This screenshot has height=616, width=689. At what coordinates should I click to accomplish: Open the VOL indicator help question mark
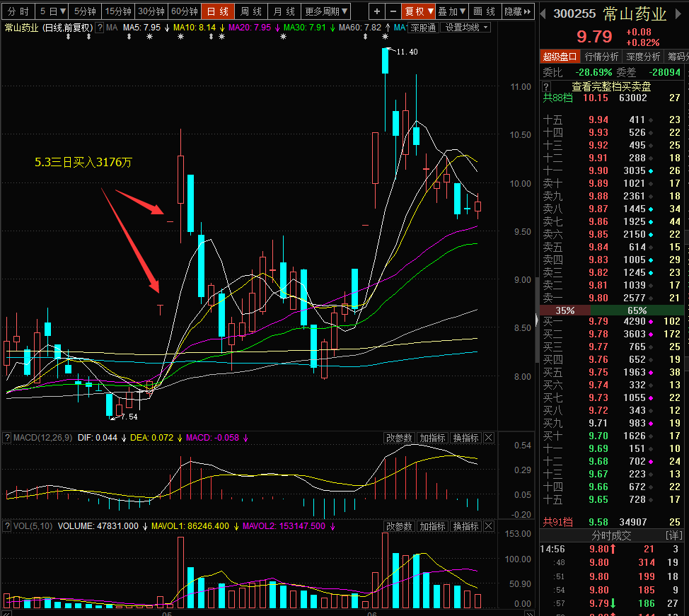click(7, 526)
